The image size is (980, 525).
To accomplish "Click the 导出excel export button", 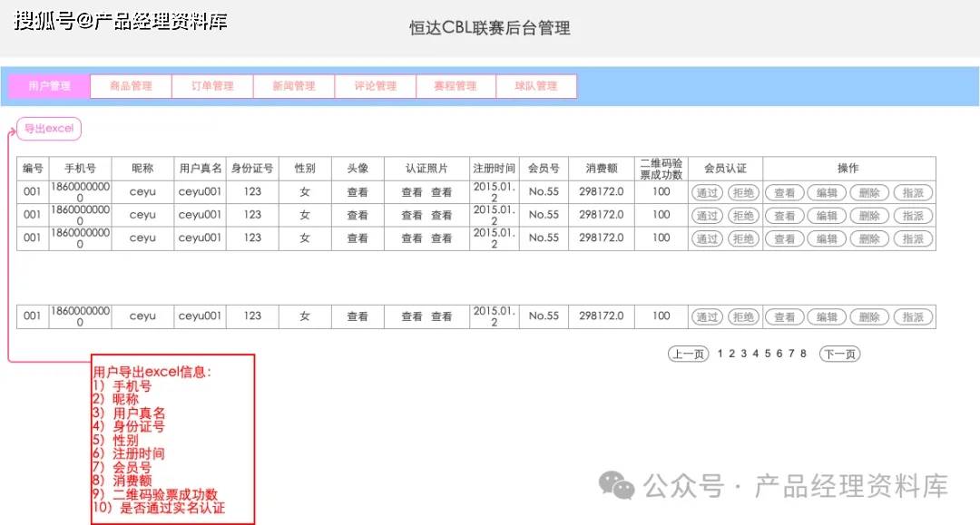I will [x=48, y=128].
